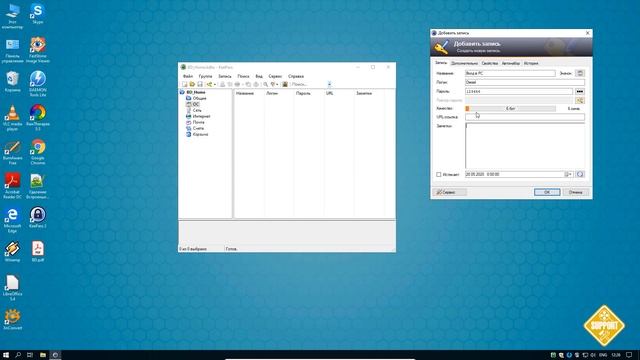
Task: Open the quick search dropdown arrow in KeePass toolbar
Action: [x=329, y=84]
